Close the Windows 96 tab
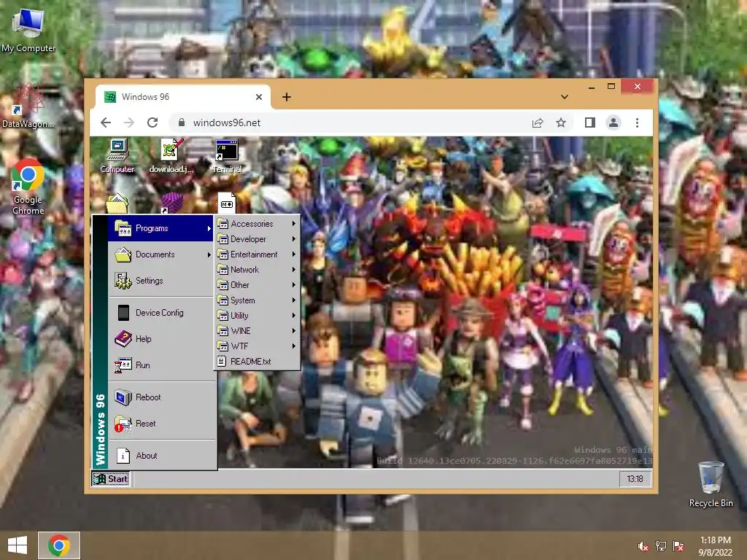747x560 pixels. (259, 97)
